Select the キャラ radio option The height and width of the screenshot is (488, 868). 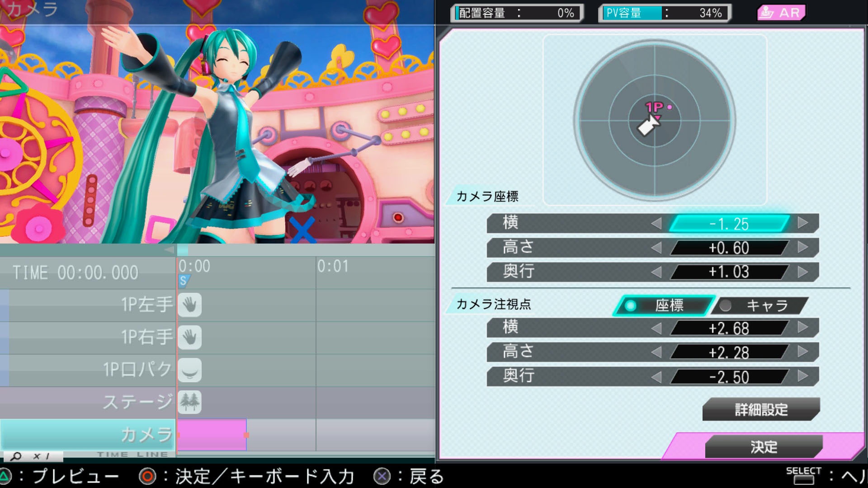click(x=759, y=306)
